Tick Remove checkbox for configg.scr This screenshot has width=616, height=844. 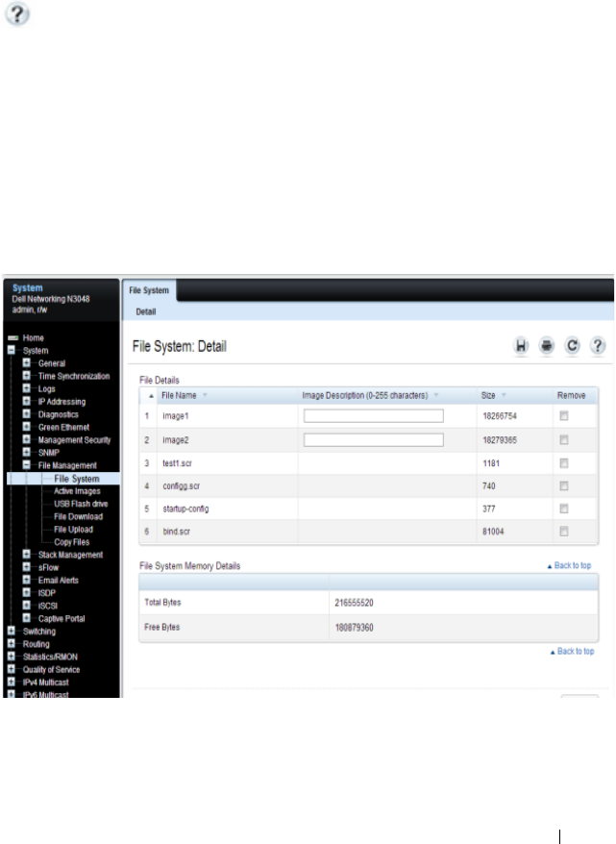564,486
